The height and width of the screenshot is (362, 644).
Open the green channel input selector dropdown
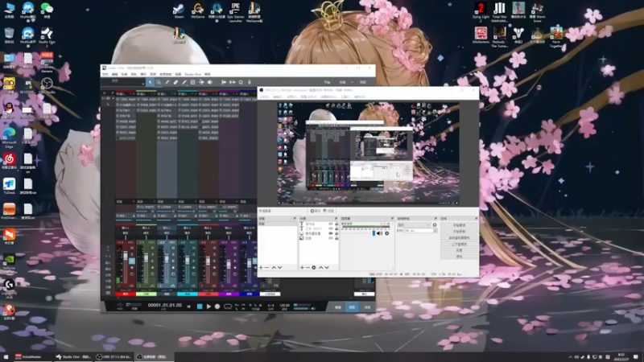[147, 228]
